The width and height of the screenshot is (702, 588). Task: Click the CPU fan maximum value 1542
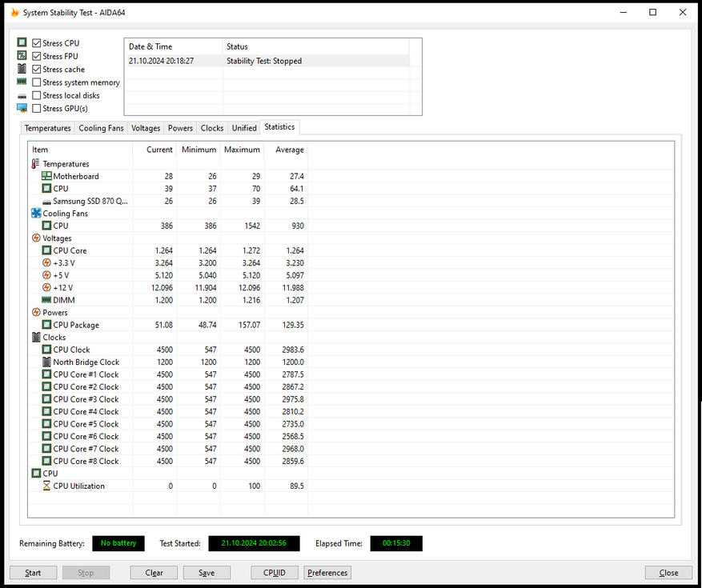coord(252,226)
